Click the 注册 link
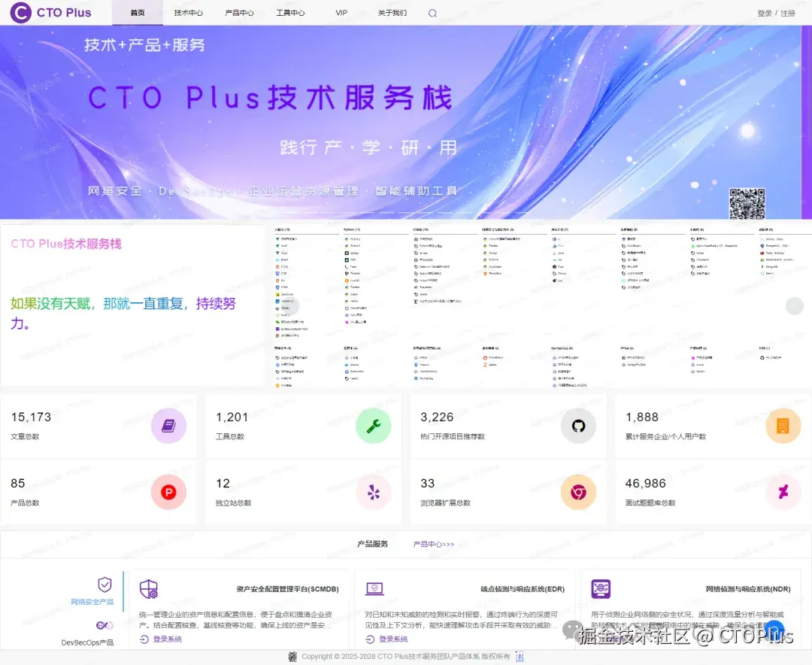Image resolution: width=812 pixels, height=665 pixels. click(788, 13)
